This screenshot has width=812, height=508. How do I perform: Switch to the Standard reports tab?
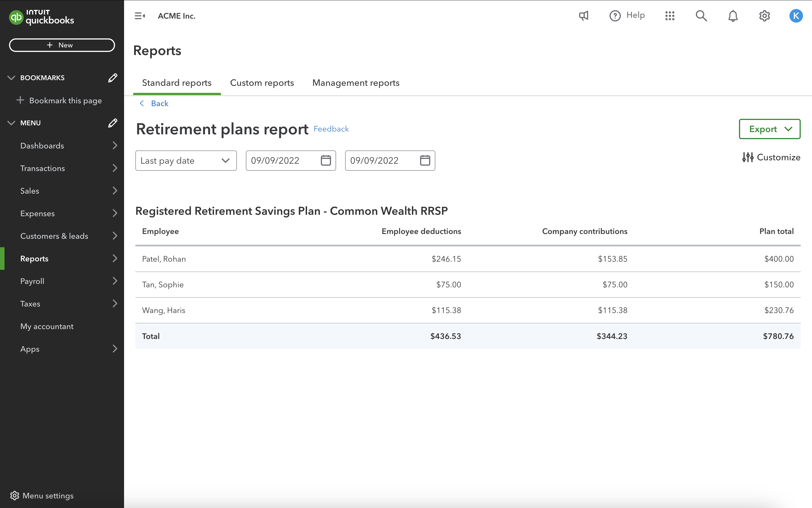(x=177, y=83)
